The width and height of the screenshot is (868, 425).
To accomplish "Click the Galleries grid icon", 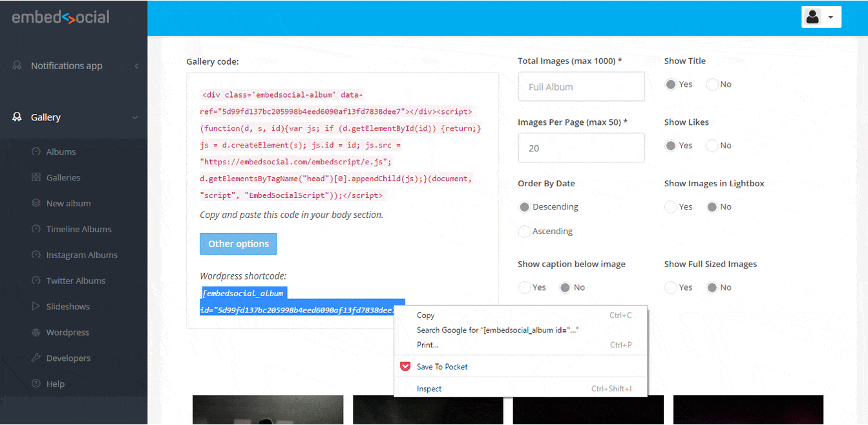I will coord(36,177).
